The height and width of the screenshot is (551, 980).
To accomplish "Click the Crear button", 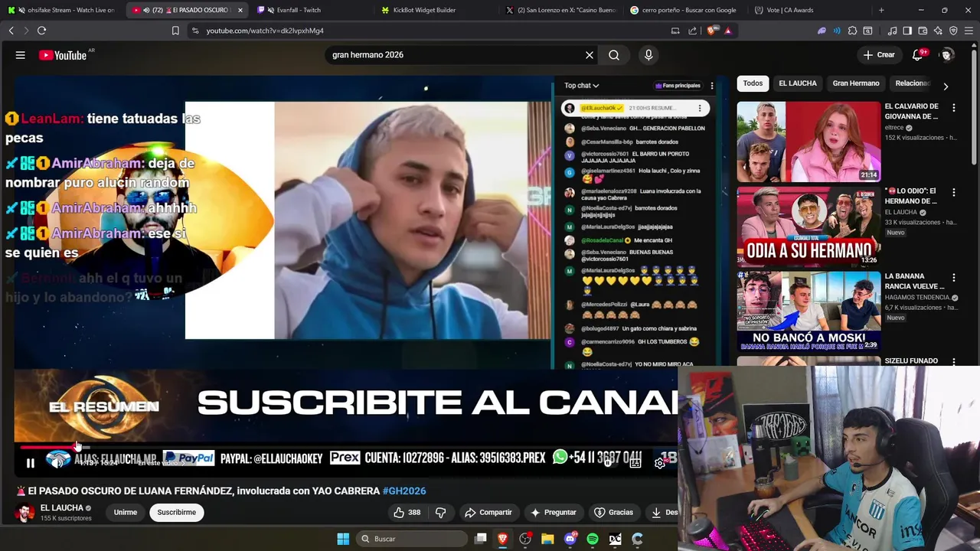I will click(879, 55).
